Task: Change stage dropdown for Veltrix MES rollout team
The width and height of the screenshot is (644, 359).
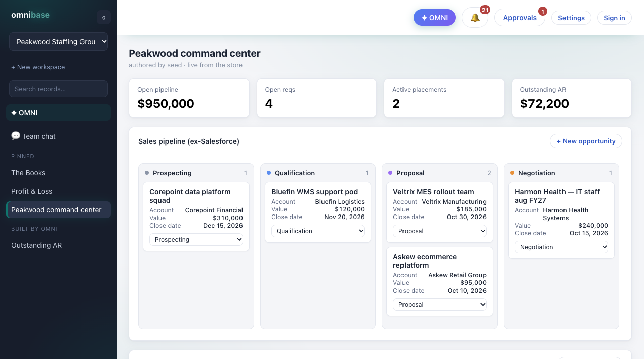Action: pyautogui.click(x=440, y=231)
